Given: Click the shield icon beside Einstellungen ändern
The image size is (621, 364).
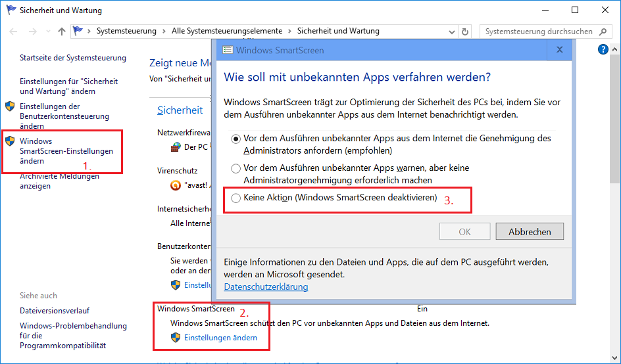Looking at the screenshot, I should coord(176,338).
